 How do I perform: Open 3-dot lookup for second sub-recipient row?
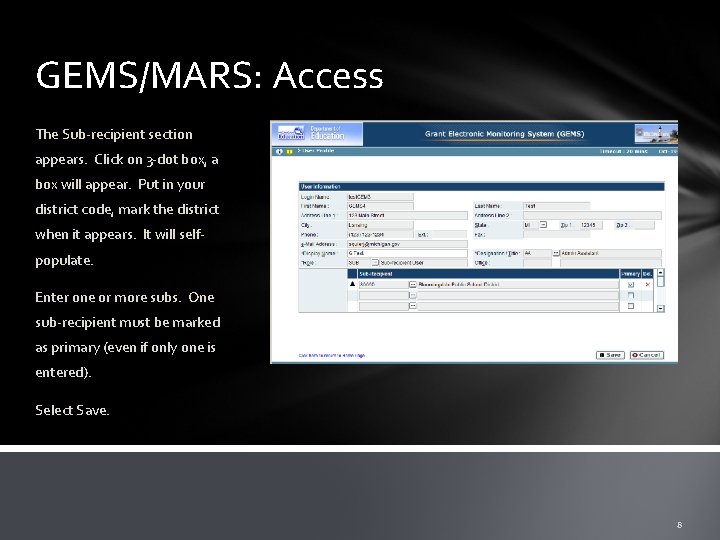(412, 295)
